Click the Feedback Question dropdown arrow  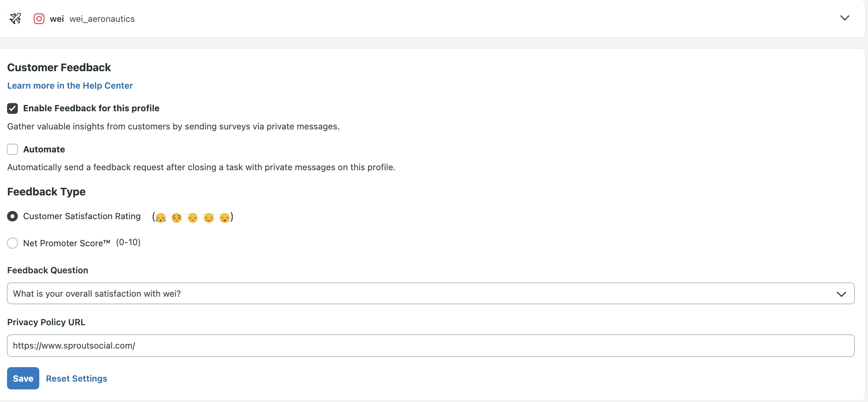pos(841,294)
